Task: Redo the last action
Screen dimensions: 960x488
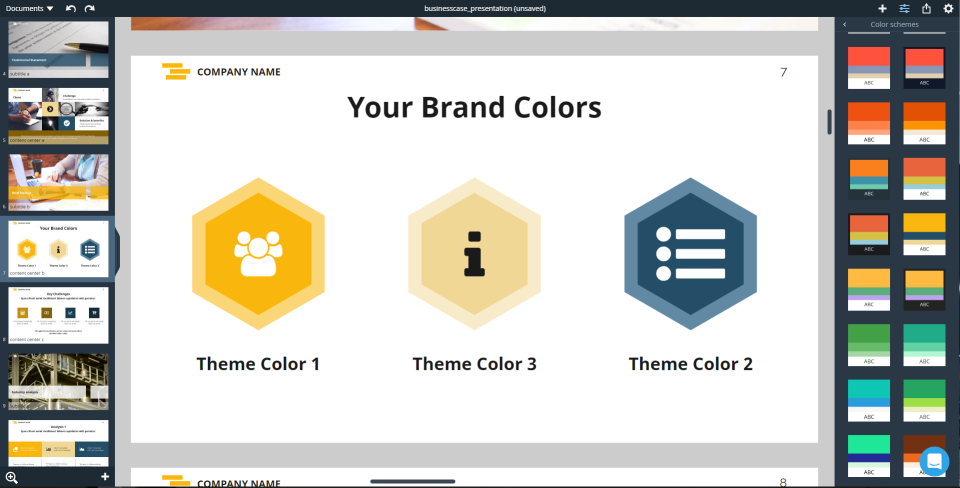Action: [x=89, y=9]
